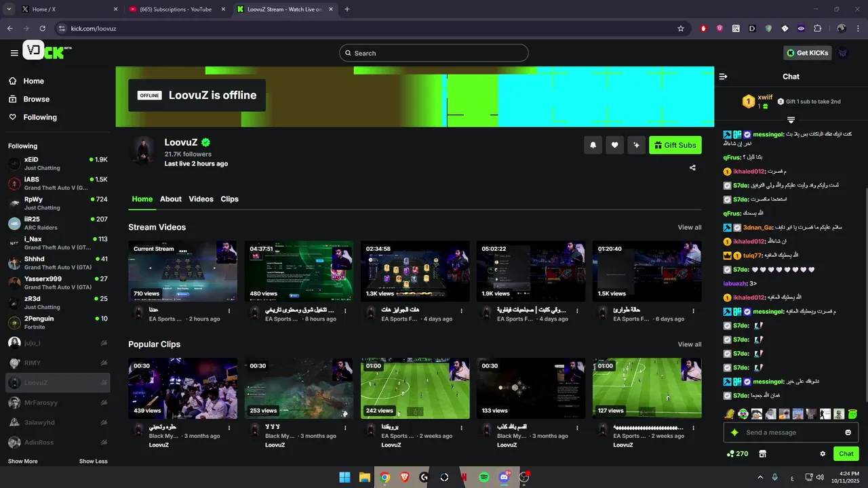Open xEID channel in Following list
This screenshot has height=488, width=868.
pyautogui.click(x=58, y=163)
